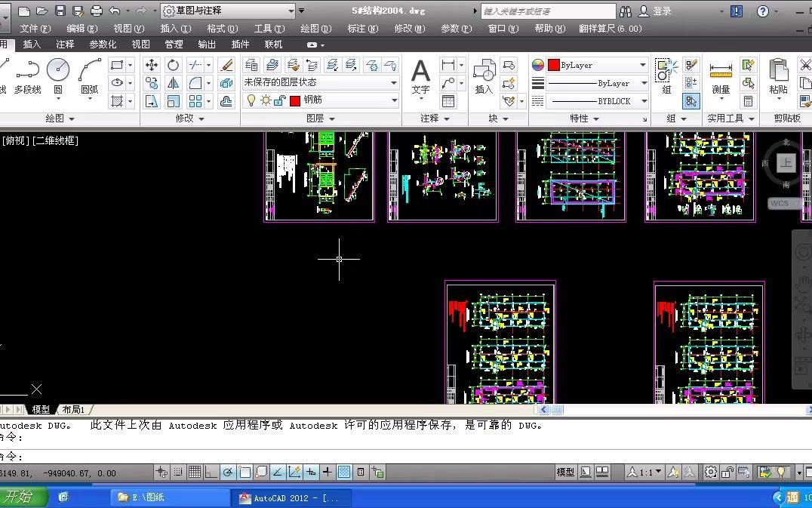Switch to the 布局1 layout tab
The width and height of the screenshot is (812, 508).
point(73,410)
